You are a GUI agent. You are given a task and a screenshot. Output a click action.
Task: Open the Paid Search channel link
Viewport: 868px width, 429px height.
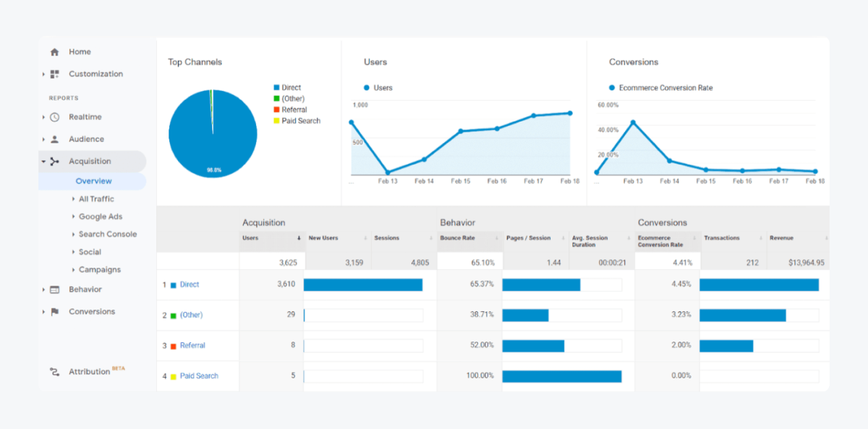pyautogui.click(x=199, y=376)
